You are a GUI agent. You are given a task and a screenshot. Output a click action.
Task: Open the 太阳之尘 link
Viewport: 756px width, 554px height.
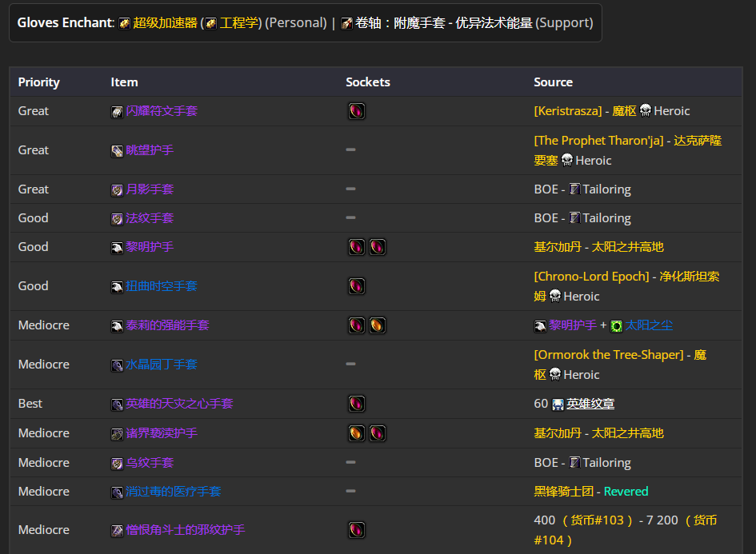click(x=649, y=325)
